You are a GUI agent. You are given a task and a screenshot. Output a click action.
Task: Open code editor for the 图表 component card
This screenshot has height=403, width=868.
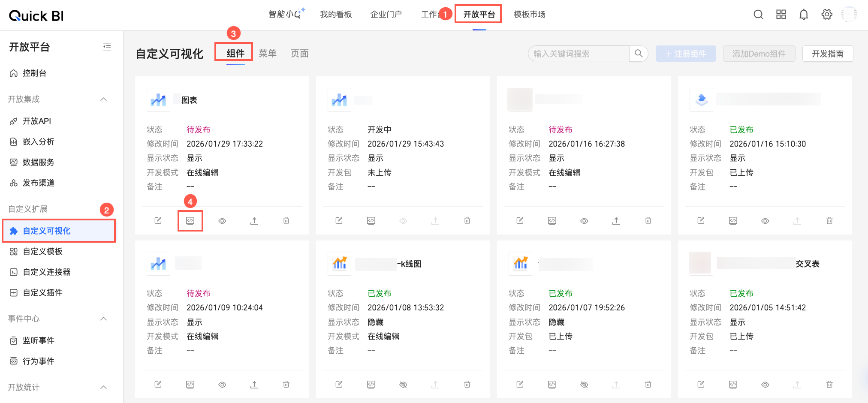tap(190, 220)
